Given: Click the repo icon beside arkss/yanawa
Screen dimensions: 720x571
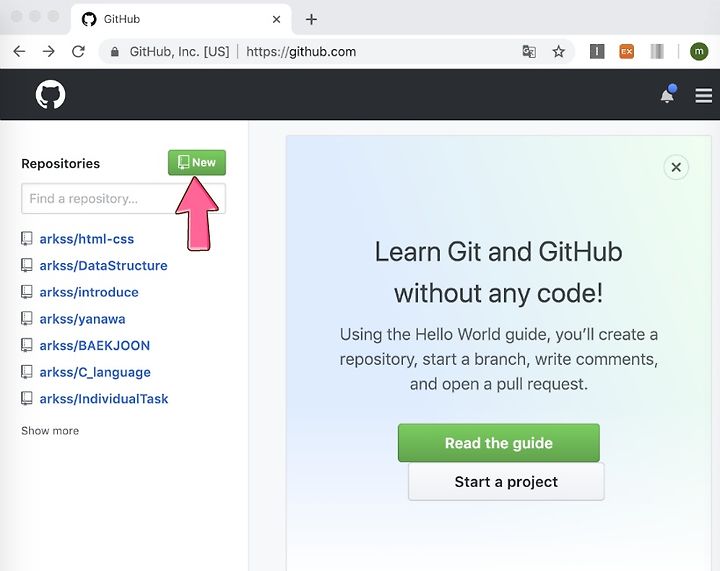Looking at the screenshot, I should (x=27, y=319).
